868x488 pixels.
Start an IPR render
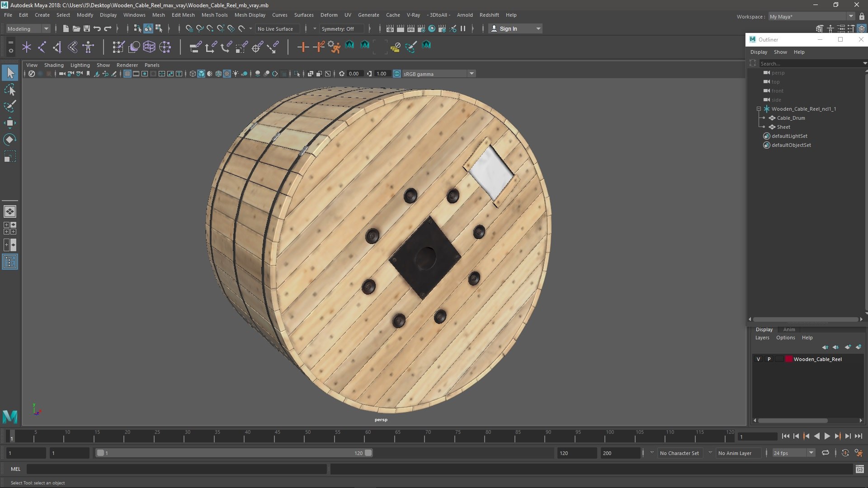pyautogui.click(x=411, y=28)
